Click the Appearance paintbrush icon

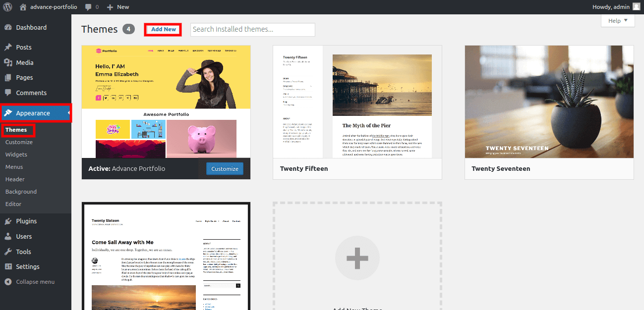click(x=8, y=113)
